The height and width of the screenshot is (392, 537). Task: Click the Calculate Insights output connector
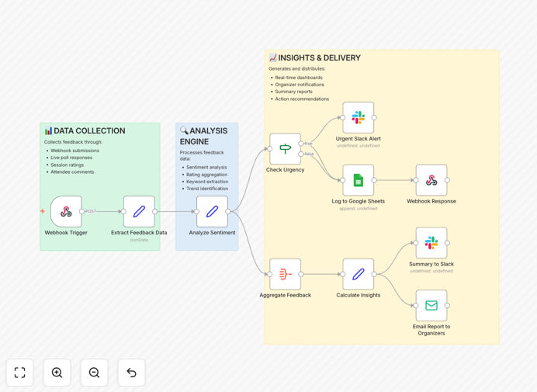tap(374, 274)
